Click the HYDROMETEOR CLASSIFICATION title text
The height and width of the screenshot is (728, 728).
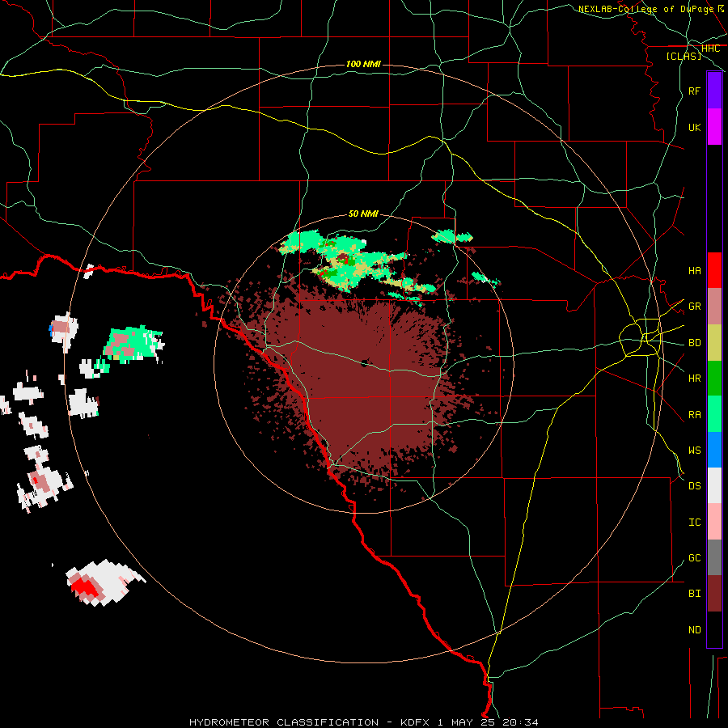click(284, 722)
